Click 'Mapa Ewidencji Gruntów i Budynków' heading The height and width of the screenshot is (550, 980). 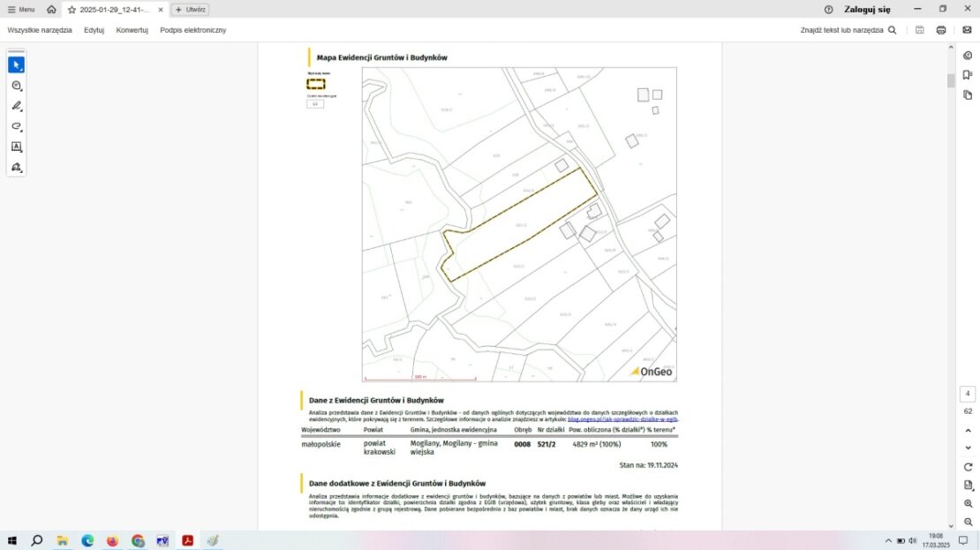point(382,57)
